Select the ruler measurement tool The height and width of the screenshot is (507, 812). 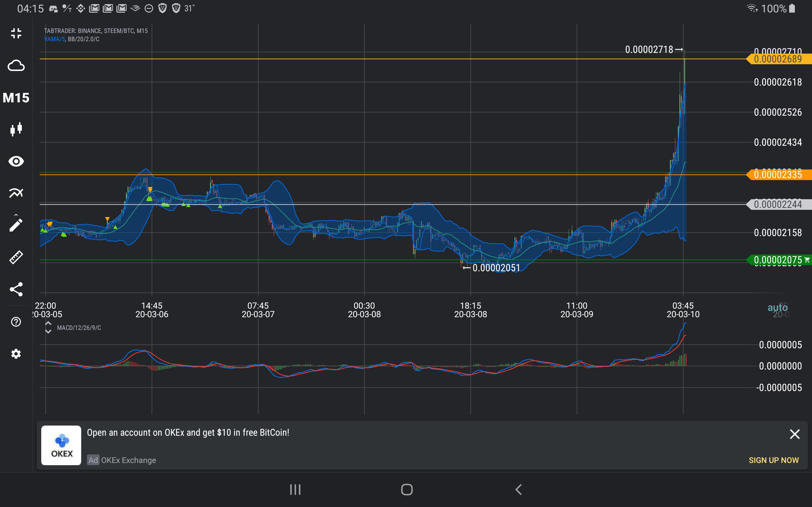tap(16, 257)
